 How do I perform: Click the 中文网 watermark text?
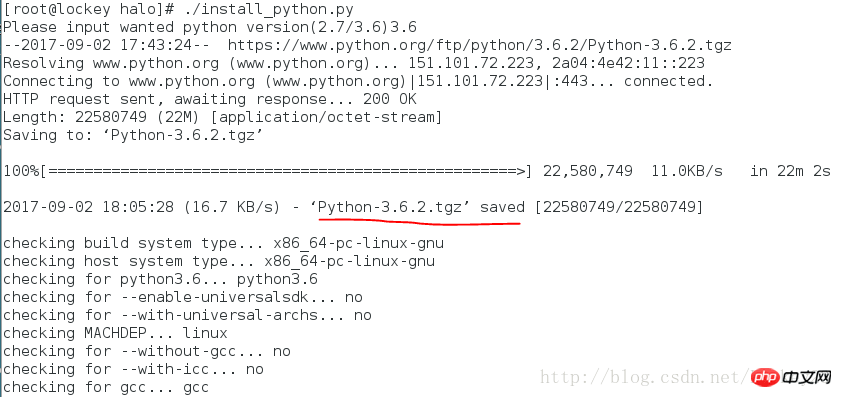807,377
